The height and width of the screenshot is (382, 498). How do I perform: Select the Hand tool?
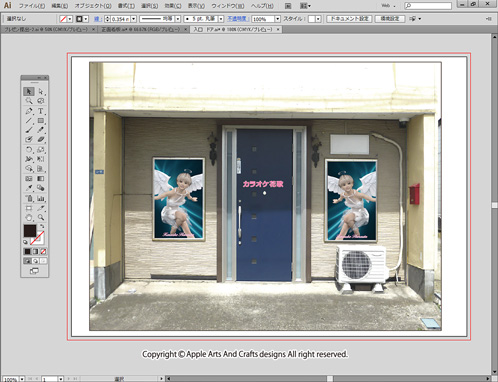[x=29, y=218]
